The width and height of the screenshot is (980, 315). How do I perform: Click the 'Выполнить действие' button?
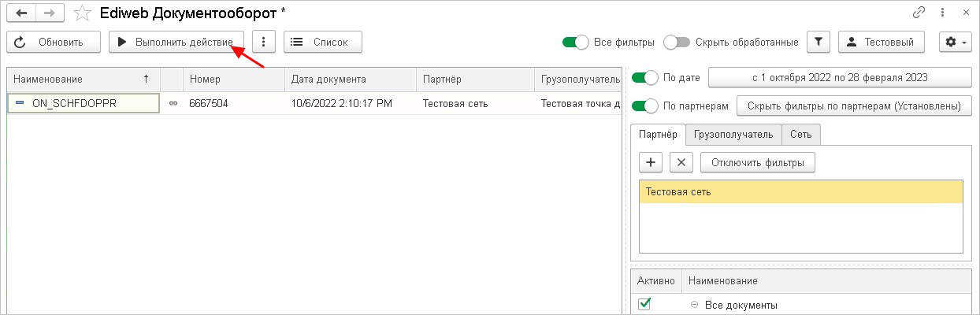176,42
